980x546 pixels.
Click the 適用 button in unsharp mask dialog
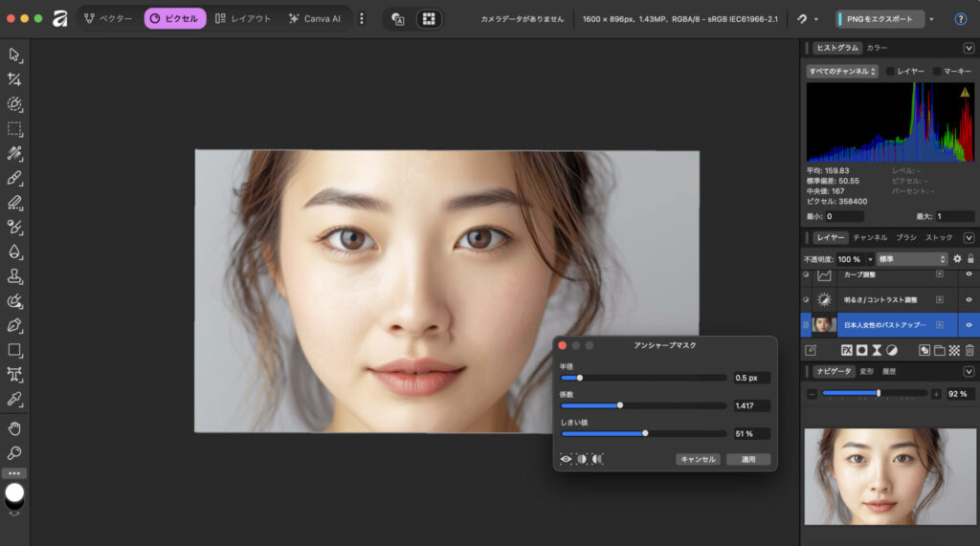point(747,459)
